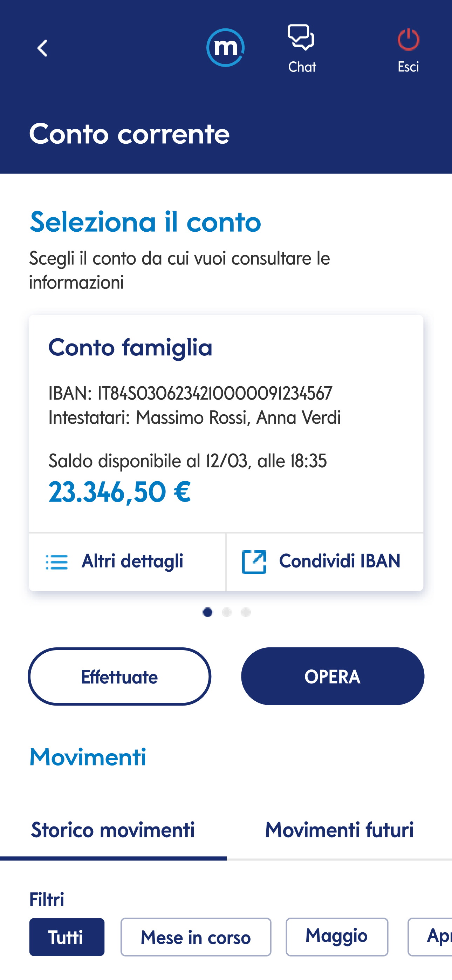
Task: Select the first carousel page dot
Action: 207,612
